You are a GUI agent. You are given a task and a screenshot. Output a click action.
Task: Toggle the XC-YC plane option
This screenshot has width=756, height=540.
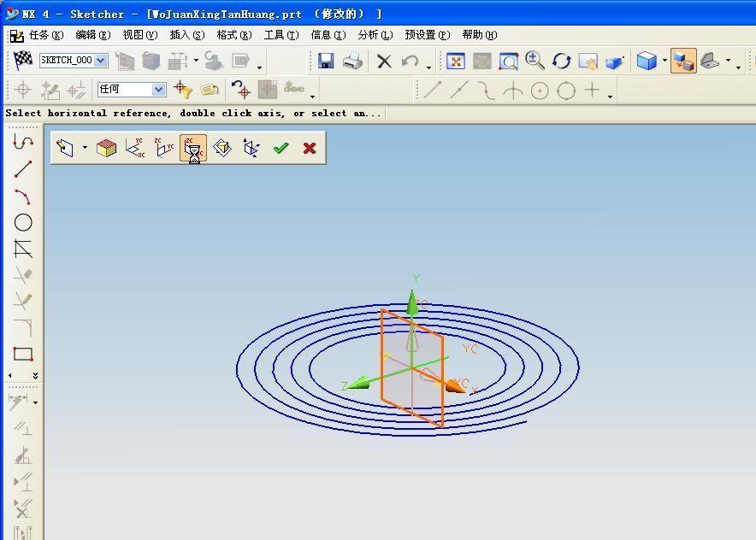(135, 148)
